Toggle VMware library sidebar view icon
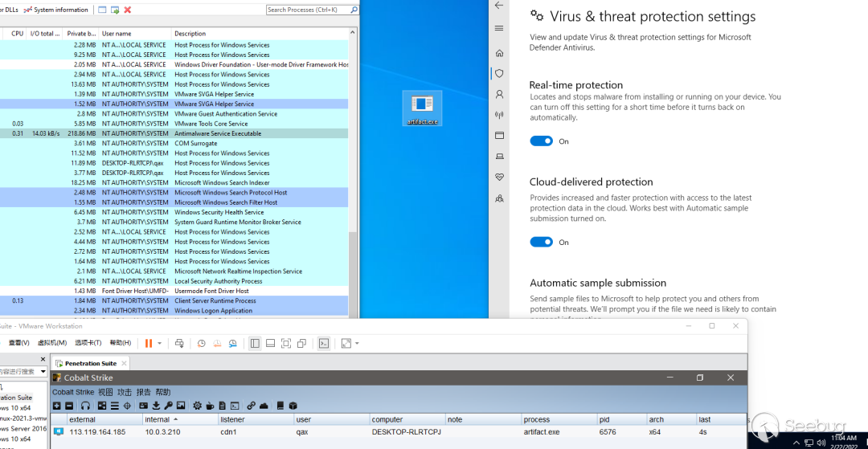 [255, 344]
